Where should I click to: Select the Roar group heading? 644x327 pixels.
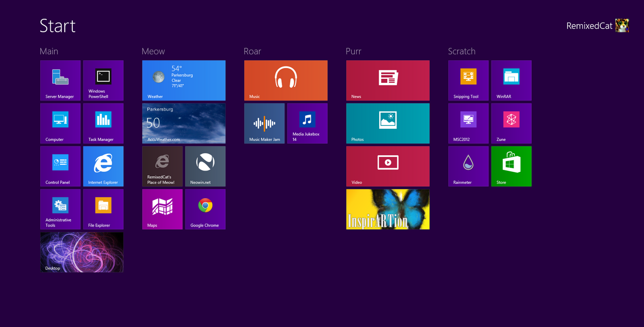(x=252, y=51)
